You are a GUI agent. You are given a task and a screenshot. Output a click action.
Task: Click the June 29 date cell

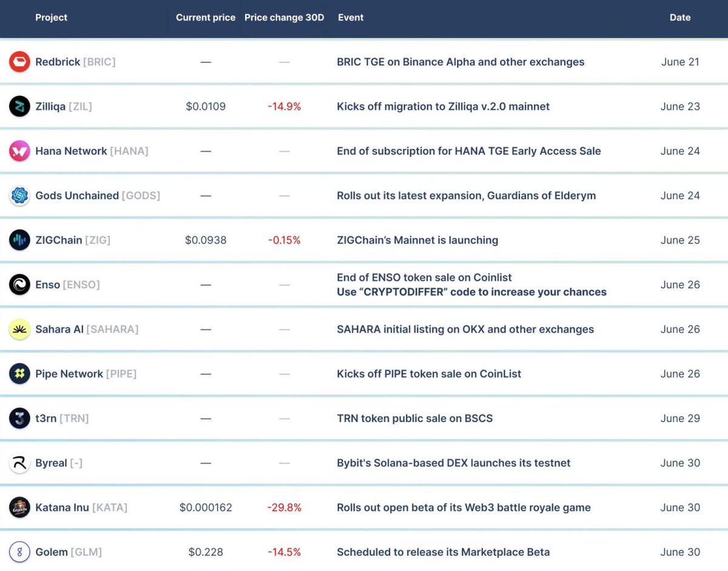(680, 419)
